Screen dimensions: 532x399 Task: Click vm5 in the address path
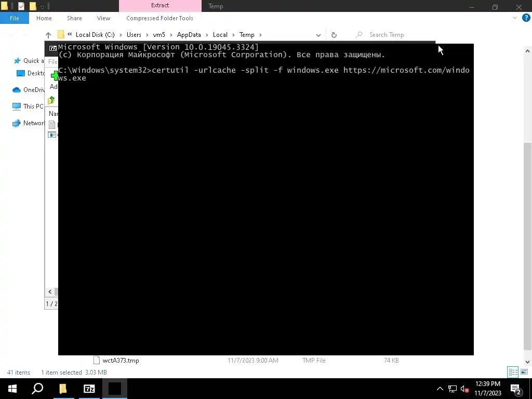tap(159, 35)
